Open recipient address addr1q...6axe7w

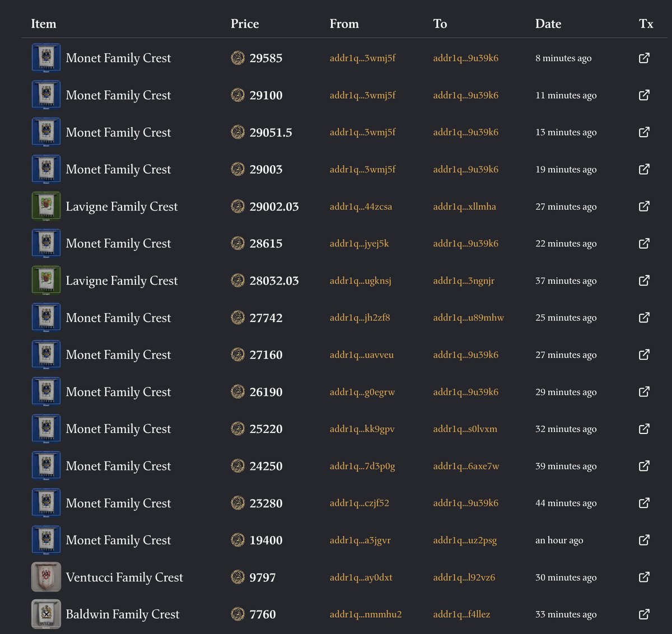[x=466, y=466]
